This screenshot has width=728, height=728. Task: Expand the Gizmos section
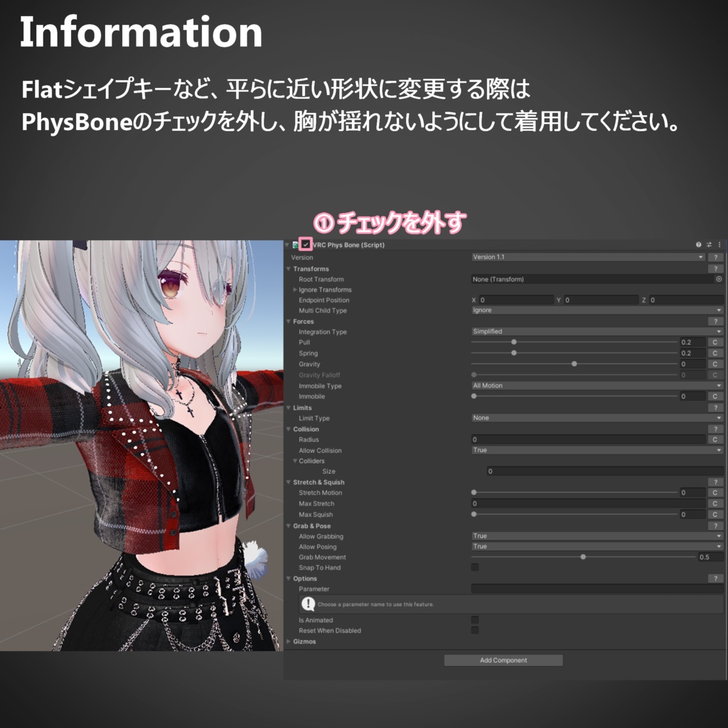click(x=289, y=641)
